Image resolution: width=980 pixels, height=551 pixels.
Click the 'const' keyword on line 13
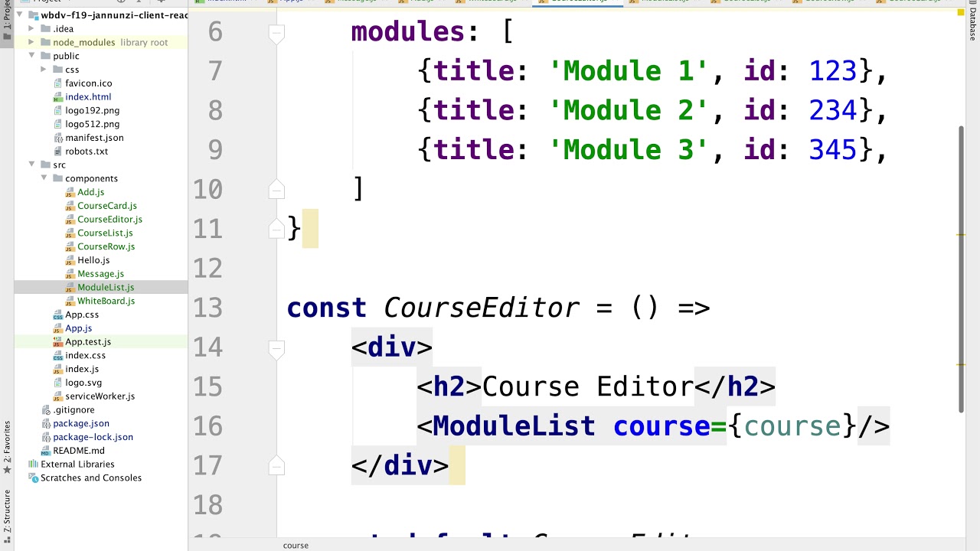tap(327, 308)
